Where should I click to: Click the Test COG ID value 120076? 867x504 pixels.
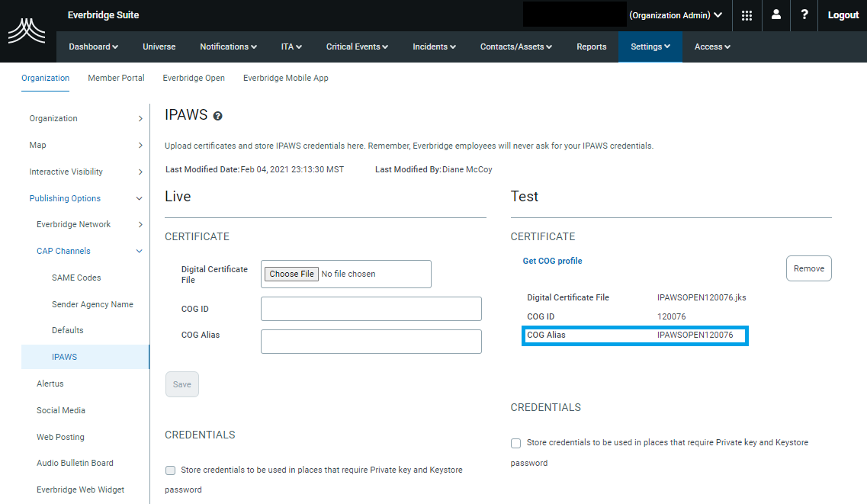(x=671, y=316)
